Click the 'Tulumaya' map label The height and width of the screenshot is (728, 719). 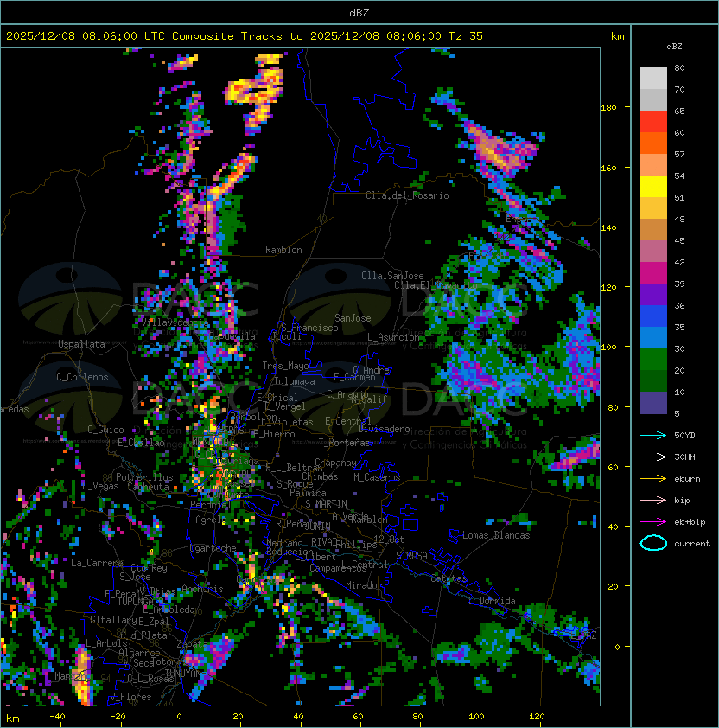click(295, 381)
